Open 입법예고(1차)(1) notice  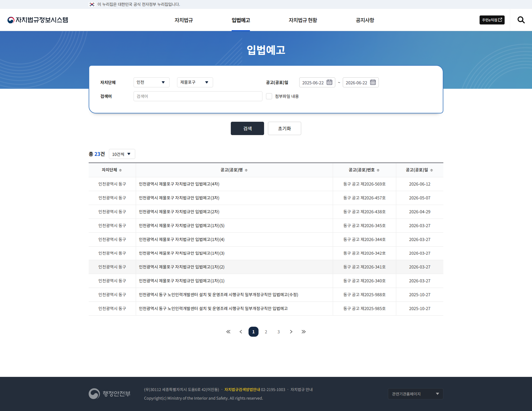click(182, 281)
